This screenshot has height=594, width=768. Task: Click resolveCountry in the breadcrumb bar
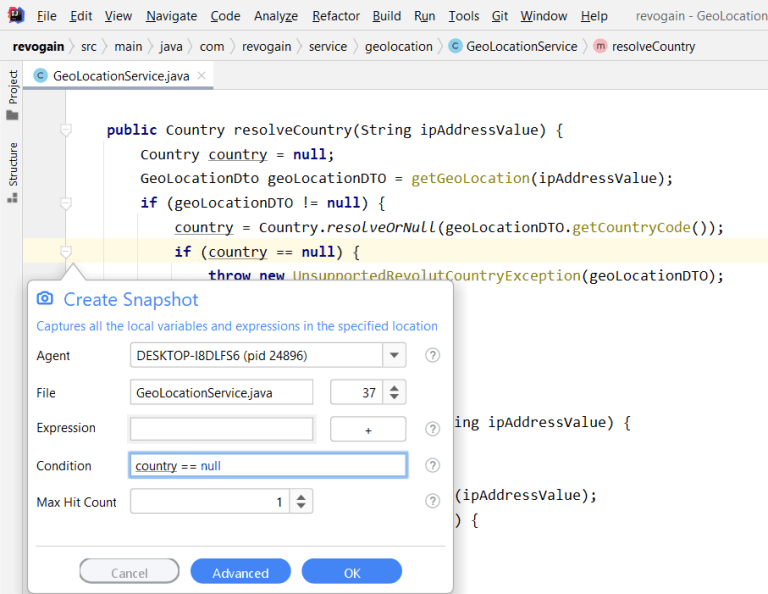coord(652,46)
